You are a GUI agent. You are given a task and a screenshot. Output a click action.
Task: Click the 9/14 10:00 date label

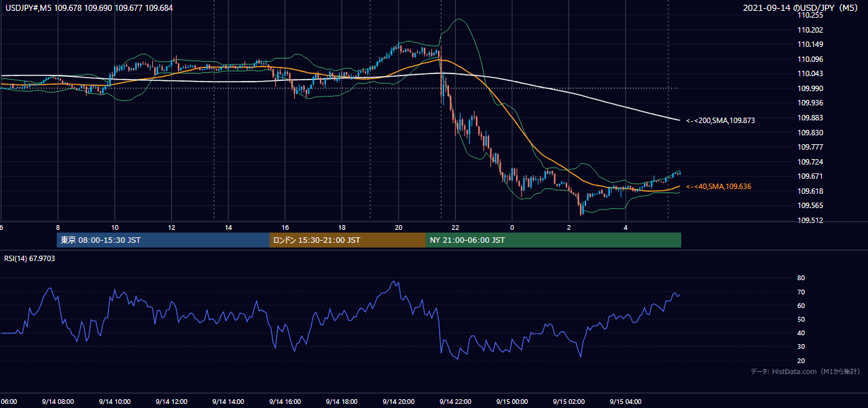point(114,401)
